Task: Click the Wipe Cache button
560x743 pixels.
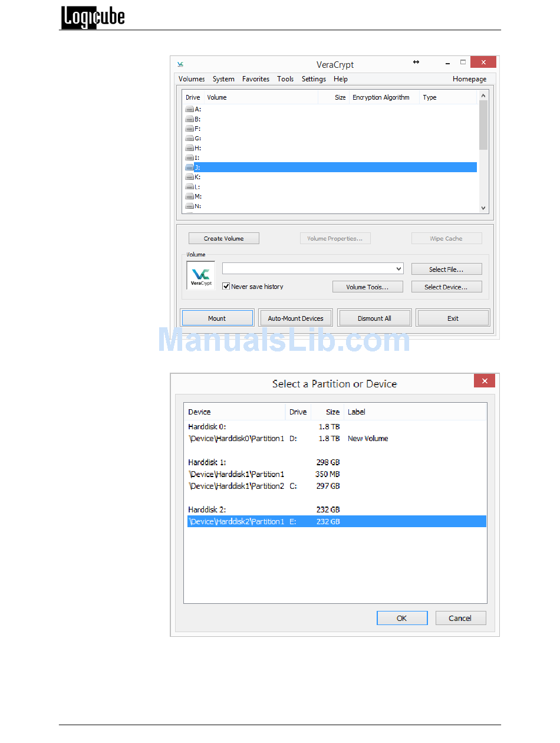Action: click(x=446, y=238)
